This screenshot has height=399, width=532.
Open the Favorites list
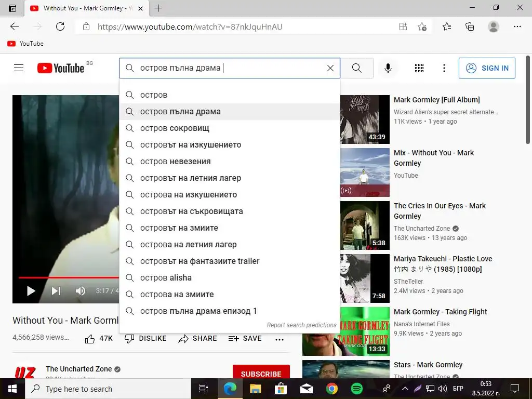click(x=446, y=26)
